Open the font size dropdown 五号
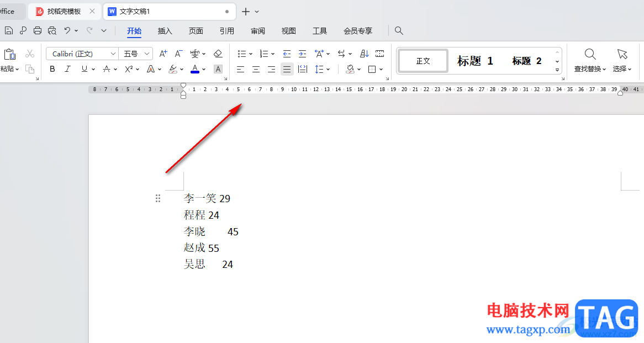The height and width of the screenshot is (343, 644). click(x=147, y=54)
